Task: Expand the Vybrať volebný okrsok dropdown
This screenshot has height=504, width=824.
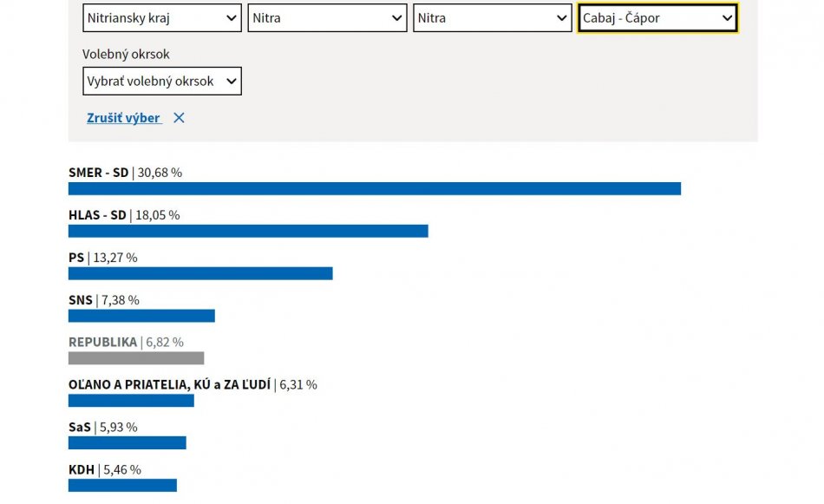Action: pyautogui.click(x=162, y=81)
